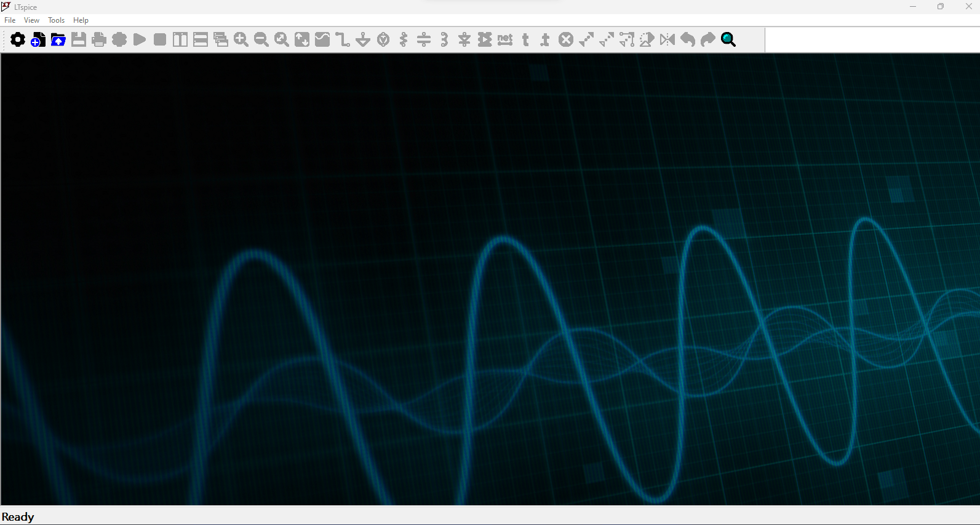Select the move tool icon
Screen dimensions: 980x525
607,40
